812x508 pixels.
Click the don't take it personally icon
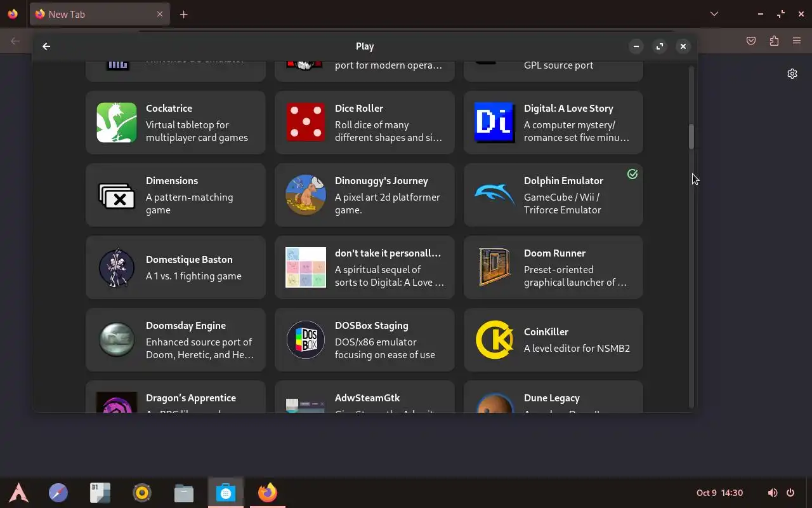306,267
